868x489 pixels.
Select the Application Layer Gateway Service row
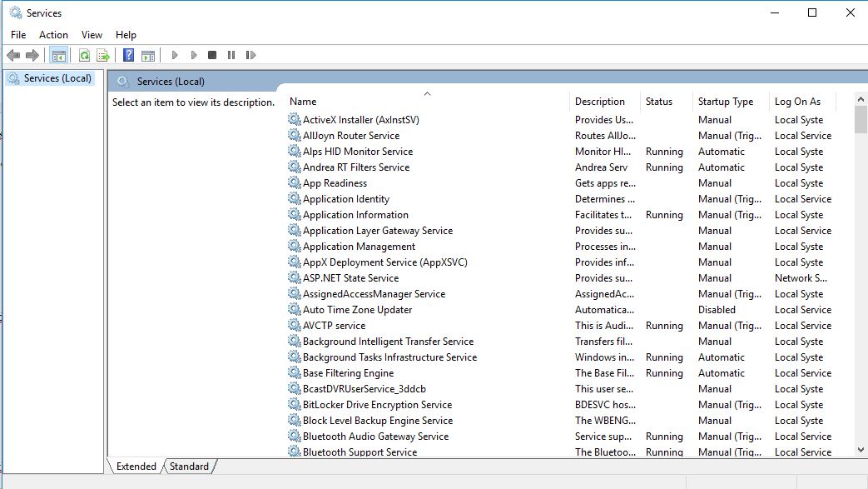561,230
